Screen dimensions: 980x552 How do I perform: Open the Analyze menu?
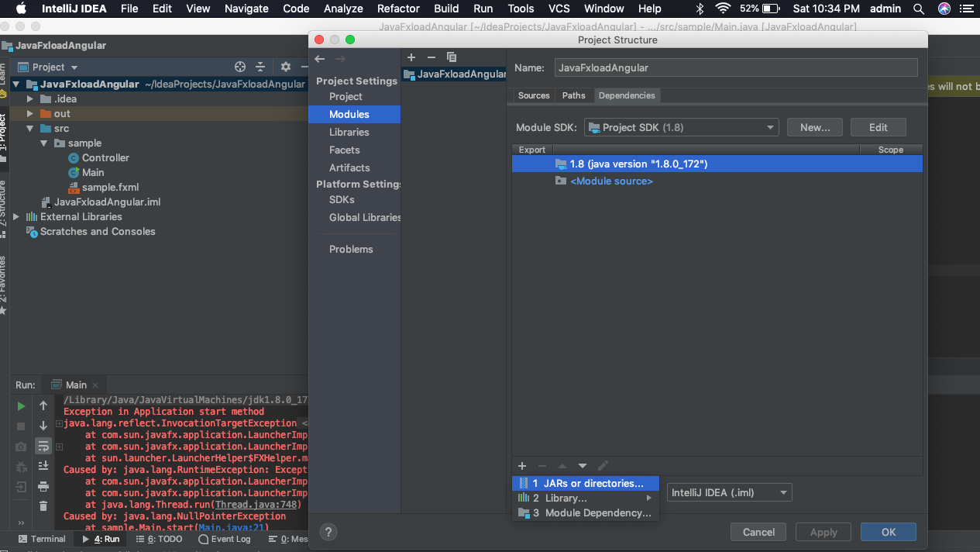pos(343,9)
